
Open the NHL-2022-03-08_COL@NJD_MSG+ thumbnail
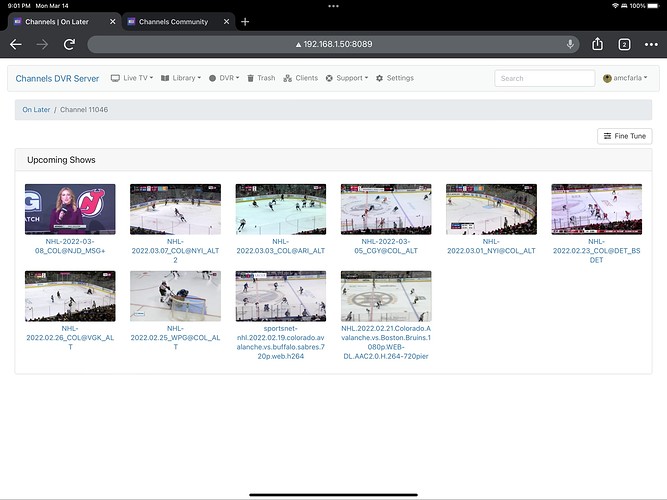(x=69, y=208)
